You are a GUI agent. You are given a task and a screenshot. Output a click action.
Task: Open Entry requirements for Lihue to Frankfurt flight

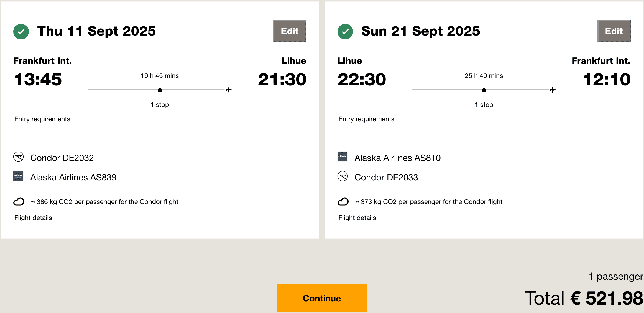[366, 119]
